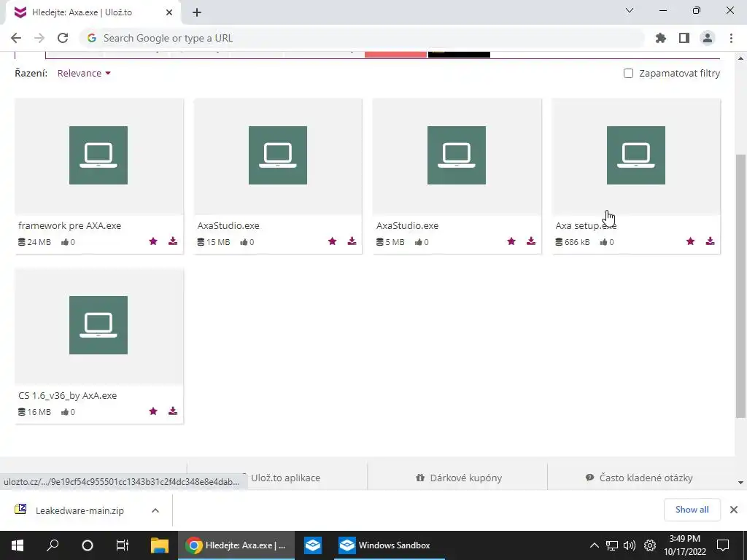This screenshot has height=560, width=747.
Task: Open the 5 MB AxaStudio.exe laptop thumbnail
Action: 457,155
